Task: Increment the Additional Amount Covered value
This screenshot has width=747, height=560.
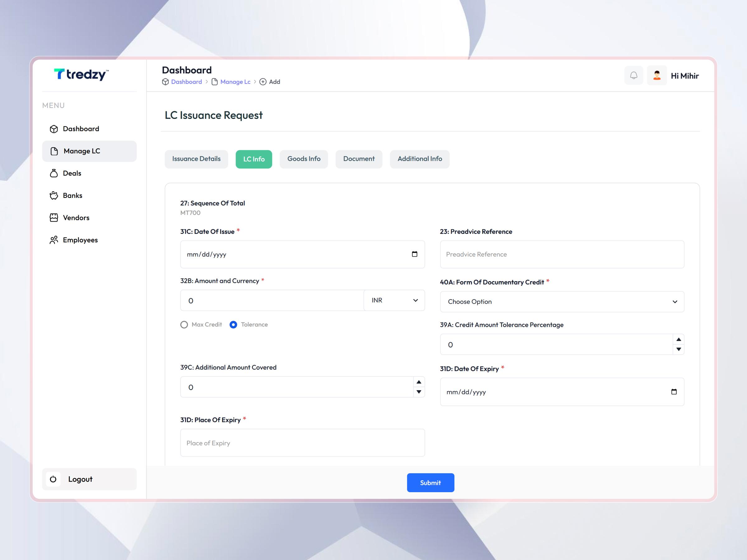Action: pyautogui.click(x=418, y=382)
